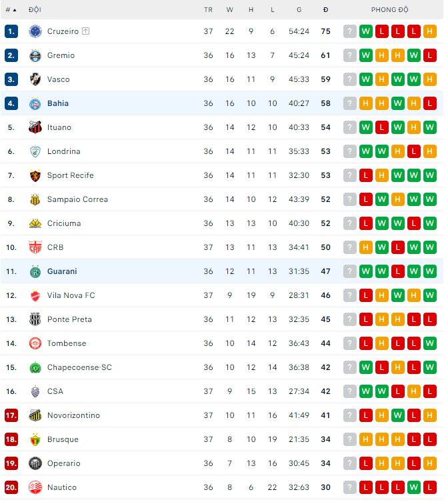
Task: Click the Cruzeiro club crest icon
Action: click(x=35, y=31)
